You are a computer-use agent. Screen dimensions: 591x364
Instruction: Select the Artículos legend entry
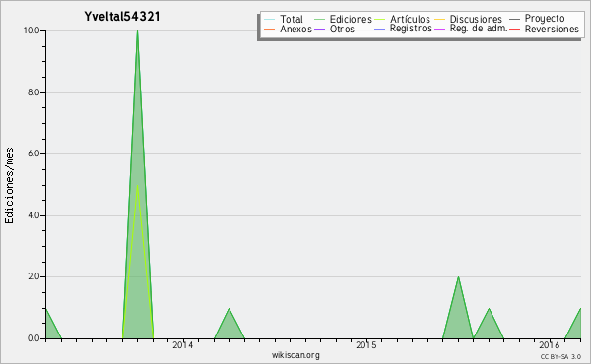tap(402, 19)
